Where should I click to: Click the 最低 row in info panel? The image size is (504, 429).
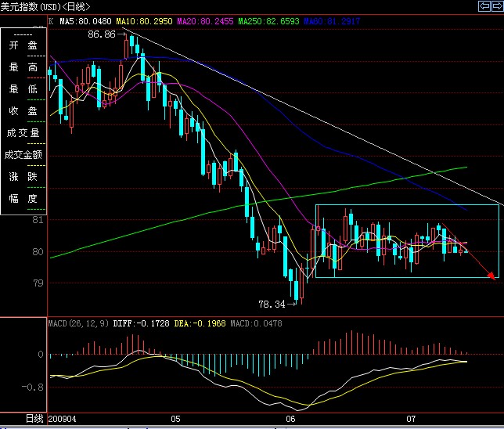[x=23, y=88]
